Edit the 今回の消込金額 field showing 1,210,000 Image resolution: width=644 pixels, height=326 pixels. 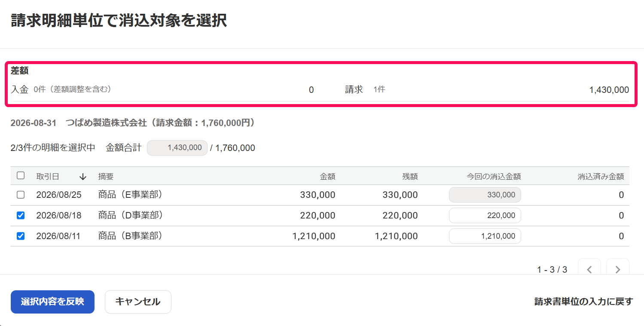tap(485, 236)
